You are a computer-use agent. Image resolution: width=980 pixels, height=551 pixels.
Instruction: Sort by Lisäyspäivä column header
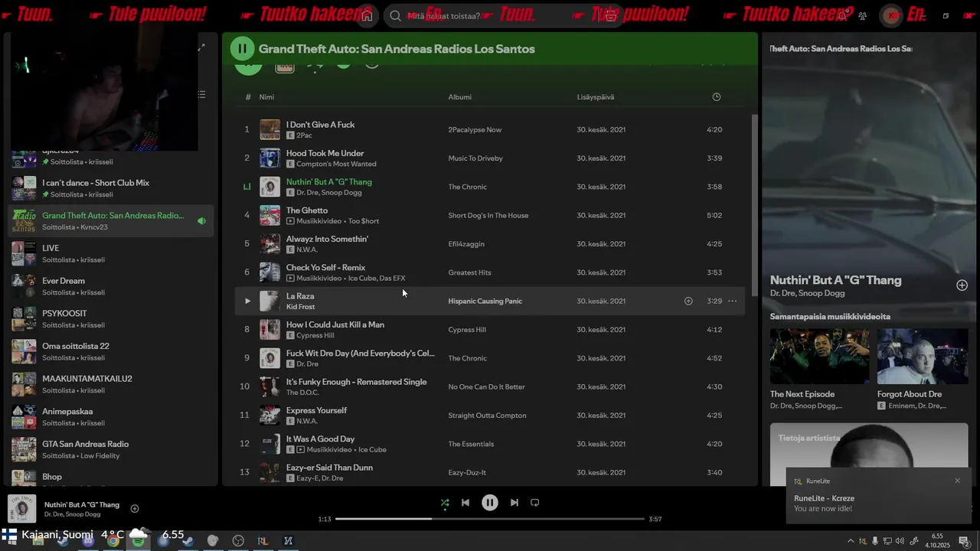596,97
